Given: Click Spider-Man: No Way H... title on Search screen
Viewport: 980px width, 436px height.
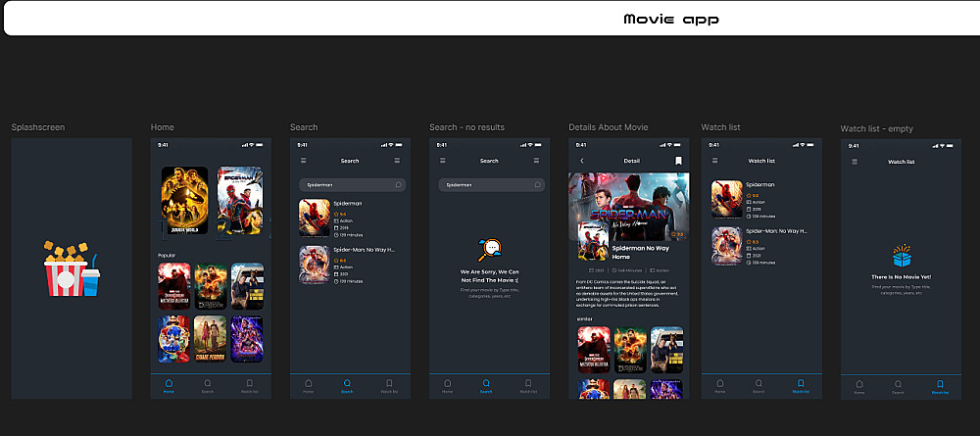Looking at the screenshot, I should point(365,250).
